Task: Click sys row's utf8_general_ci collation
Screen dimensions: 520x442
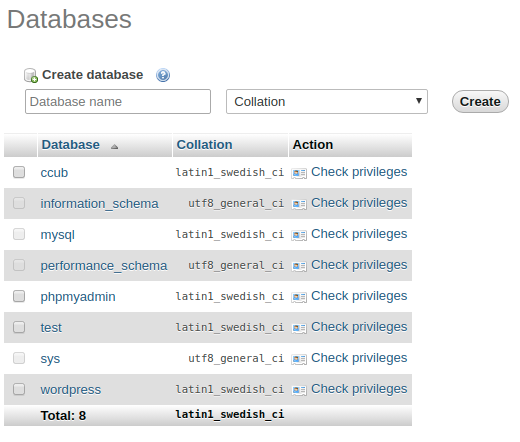Action: [x=236, y=358]
